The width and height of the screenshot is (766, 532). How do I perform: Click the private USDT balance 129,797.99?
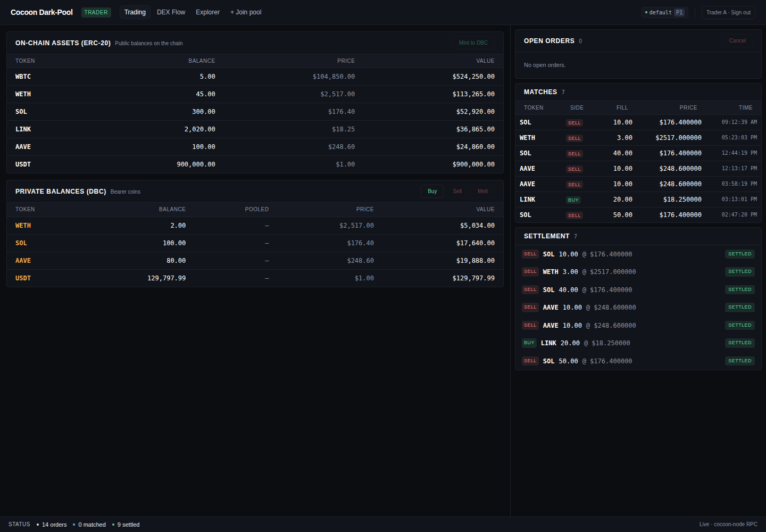tap(166, 278)
